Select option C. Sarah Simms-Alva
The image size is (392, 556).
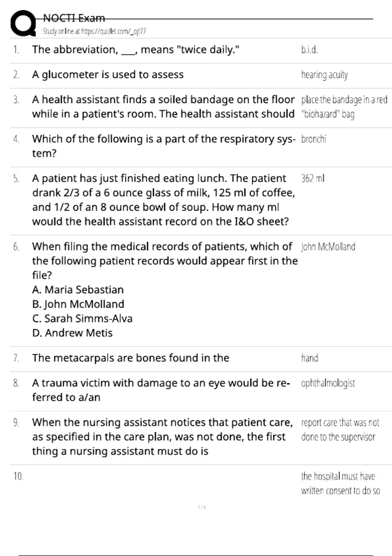tap(82, 319)
